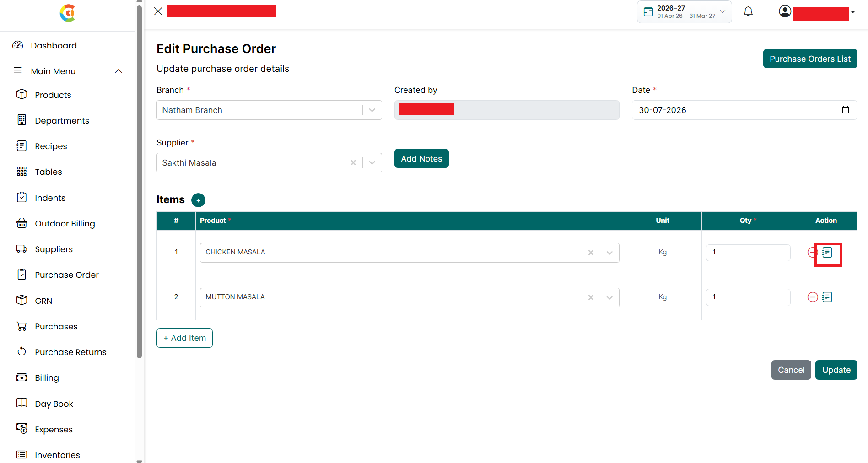Click the Outdoor Billing basket icon
Screen dimensions: 868x463
pos(22,223)
